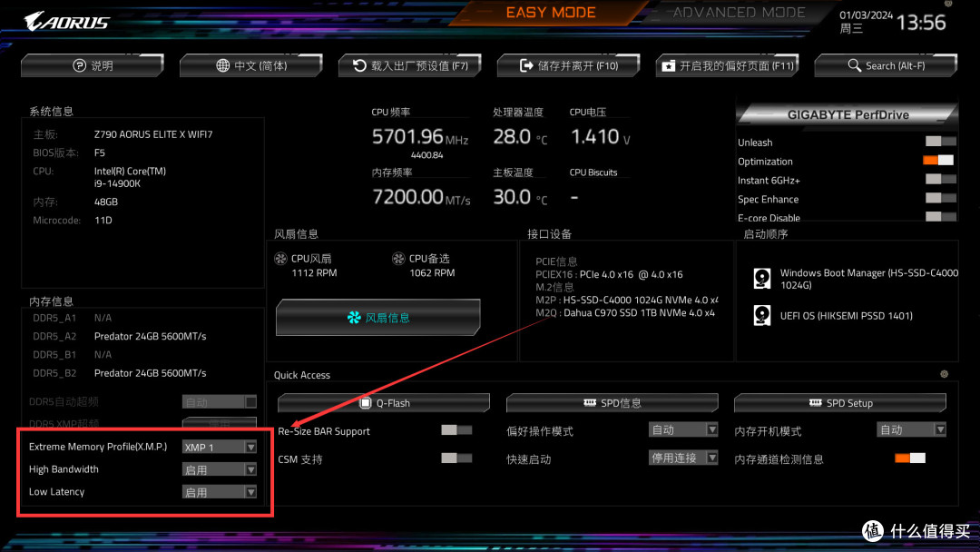Select UEFI OS HIKSEMI disk icon
Screen dimensions: 980x552
762,315
